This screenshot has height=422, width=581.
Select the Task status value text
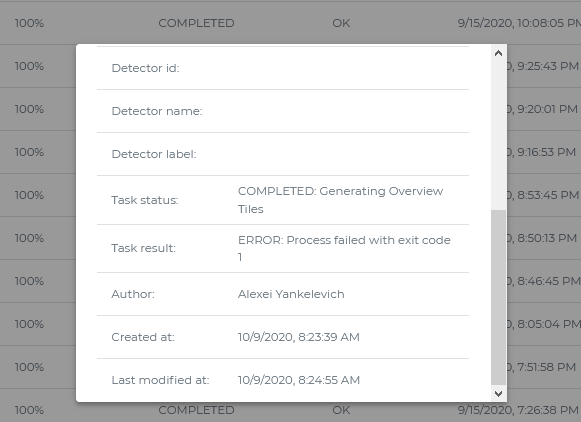pyautogui.click(x=341, y=200)
